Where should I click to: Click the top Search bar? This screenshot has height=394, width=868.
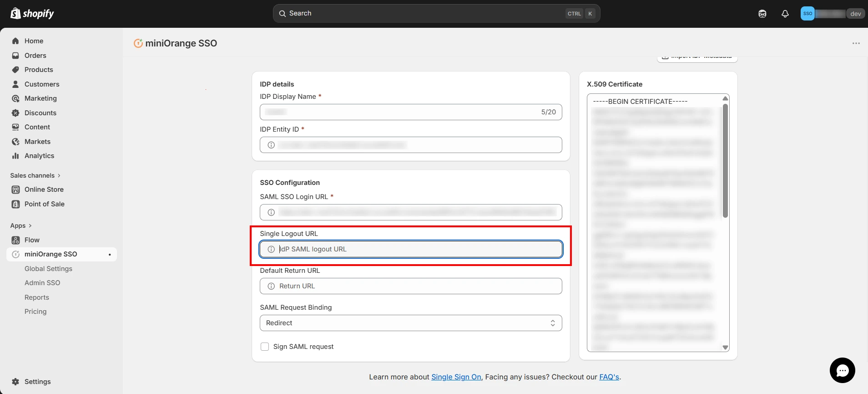tap(436, 14)
